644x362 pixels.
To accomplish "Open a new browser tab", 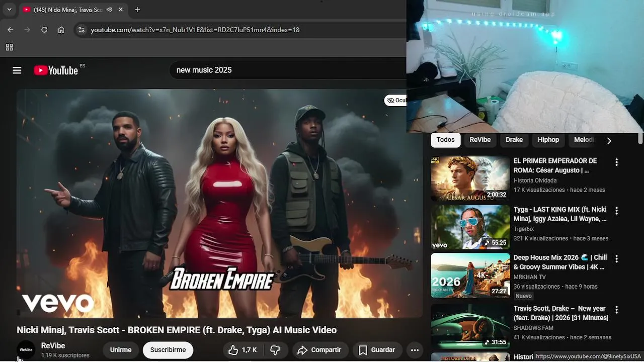I will (137, 10).
